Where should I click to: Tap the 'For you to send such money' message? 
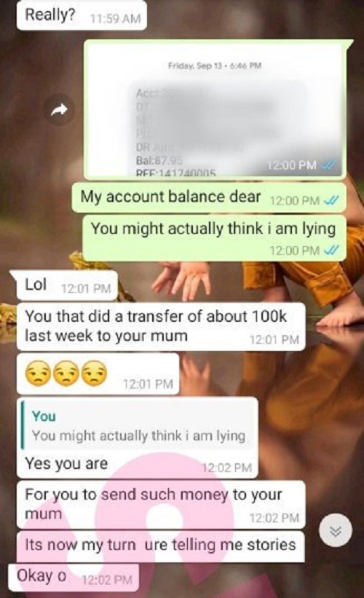161,505
